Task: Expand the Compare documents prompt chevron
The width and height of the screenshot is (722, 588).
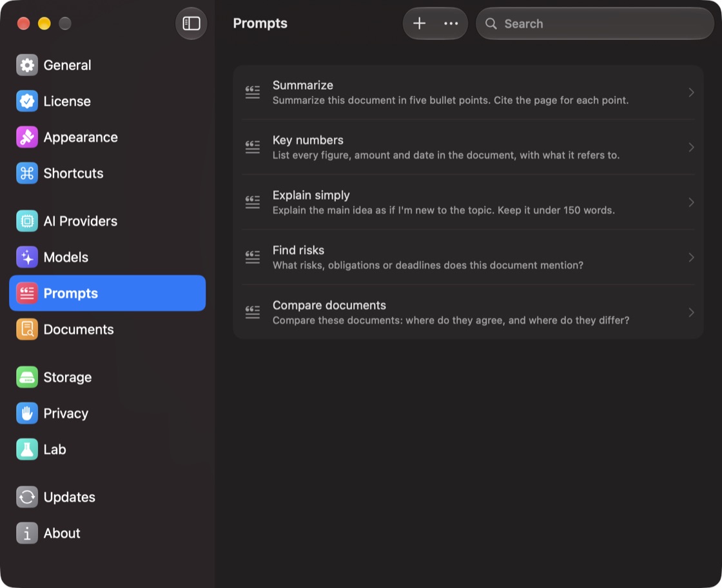Action: coord(691,312)
